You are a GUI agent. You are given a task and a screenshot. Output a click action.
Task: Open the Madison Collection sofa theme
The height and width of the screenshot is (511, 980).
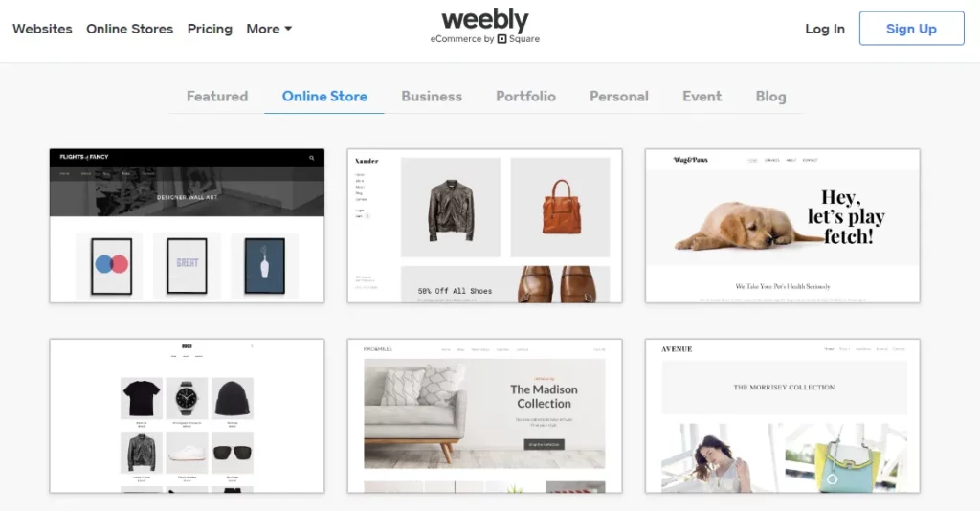pos(485,416)
